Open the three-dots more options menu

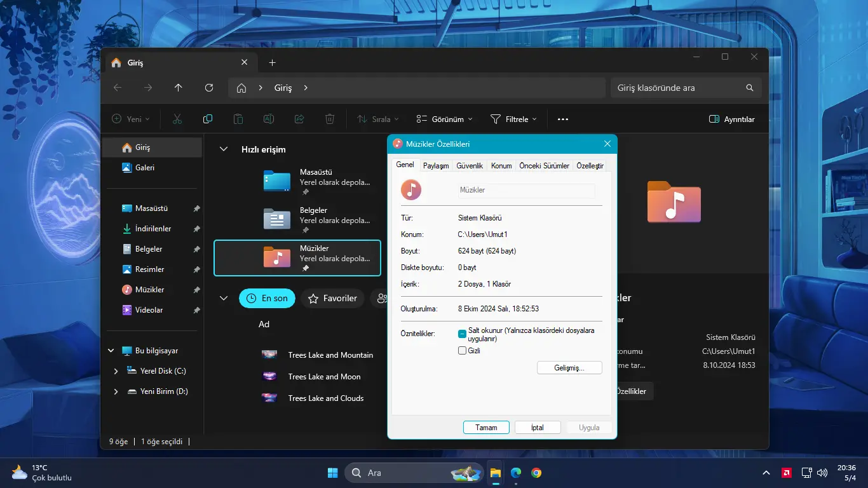point(563,119)
